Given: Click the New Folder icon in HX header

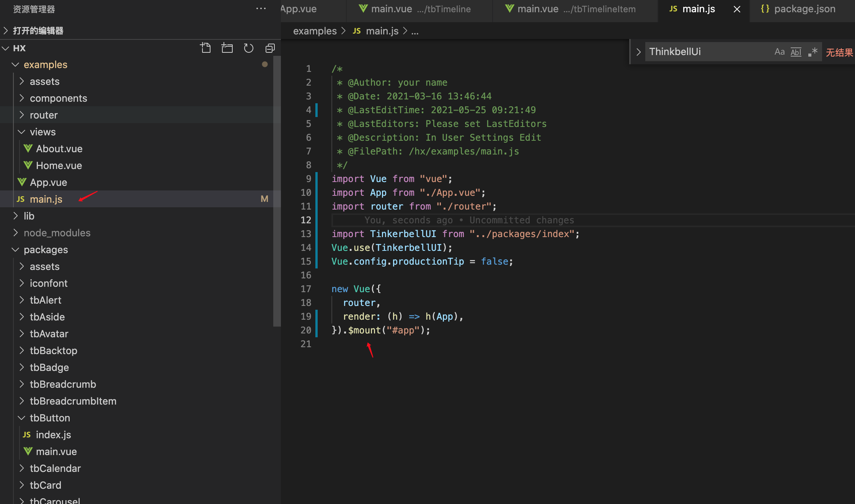Looking at the screenshot, I should coord(227,48).
